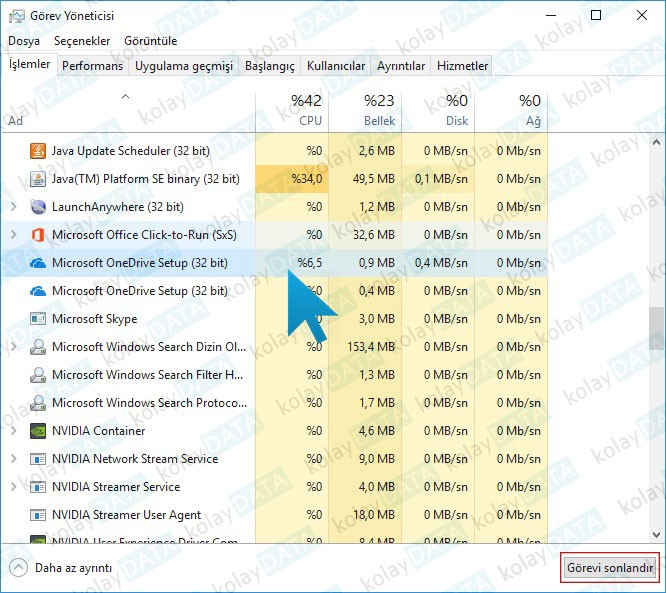Switch to the Uygulama geçmişi tab
Screen dimensions: 666x593
tap(184, 66)
